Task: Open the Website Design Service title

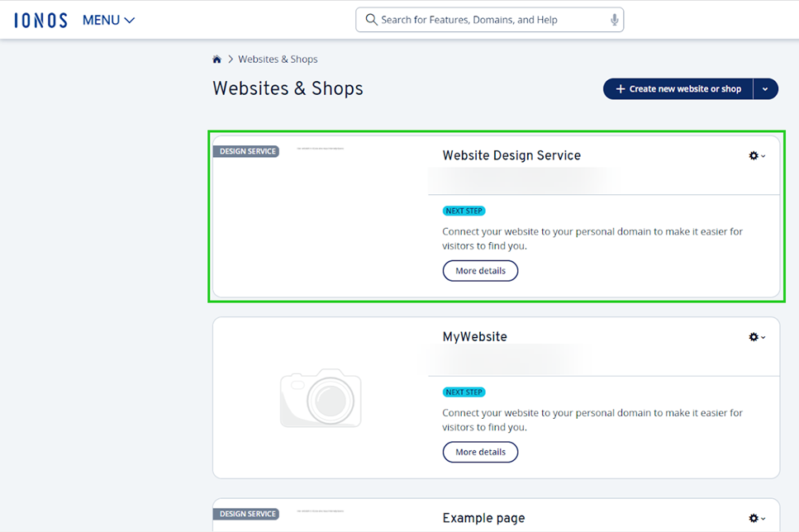Action: (x=511, y=155)
